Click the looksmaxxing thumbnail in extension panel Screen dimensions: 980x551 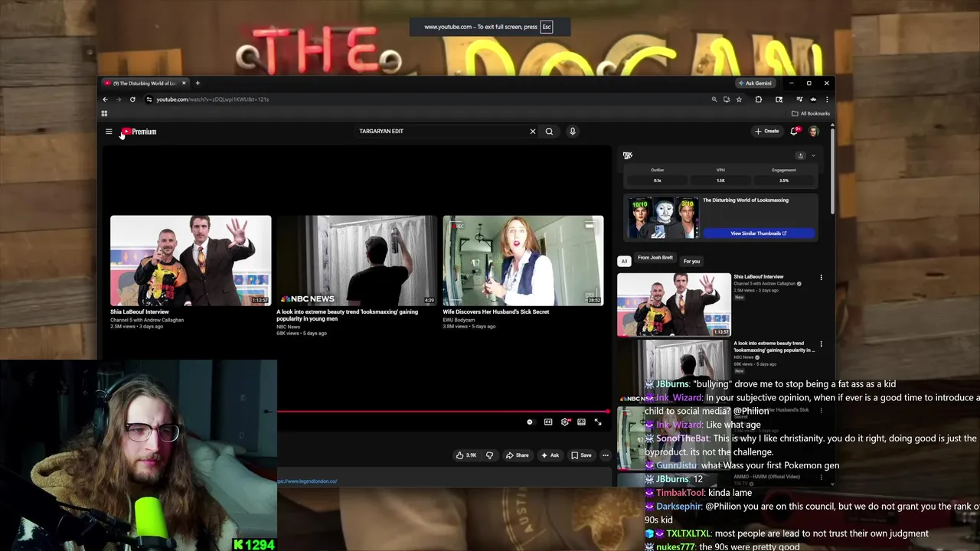[x=663, y=217]
